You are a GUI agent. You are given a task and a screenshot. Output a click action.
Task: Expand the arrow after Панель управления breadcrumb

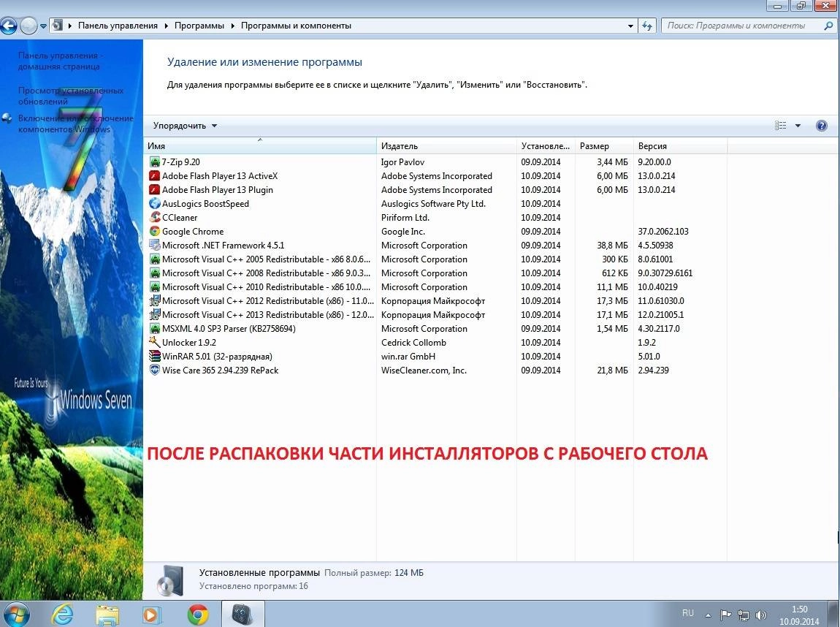(x=166, y=26)
